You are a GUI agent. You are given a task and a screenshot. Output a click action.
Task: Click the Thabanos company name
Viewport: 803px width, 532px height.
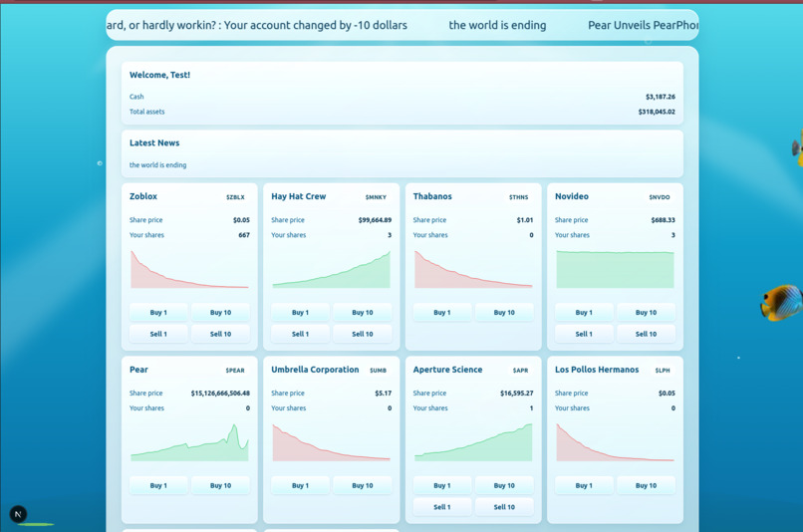pos(432,196)
